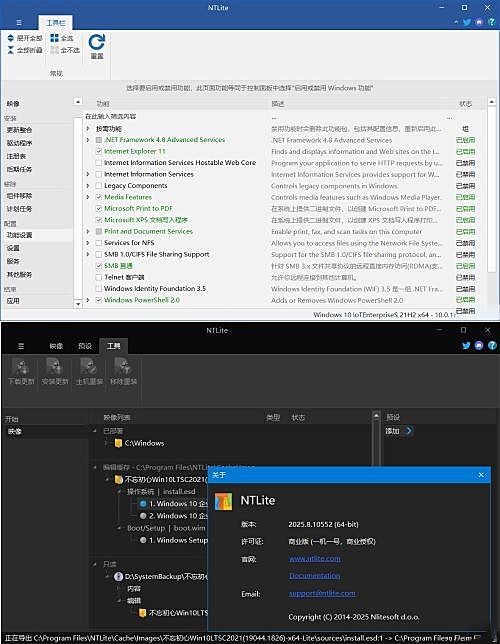Screen dimensions: 500x644
Task: Collapse 操作系统 | install.esd node
Action: point(119,492)
